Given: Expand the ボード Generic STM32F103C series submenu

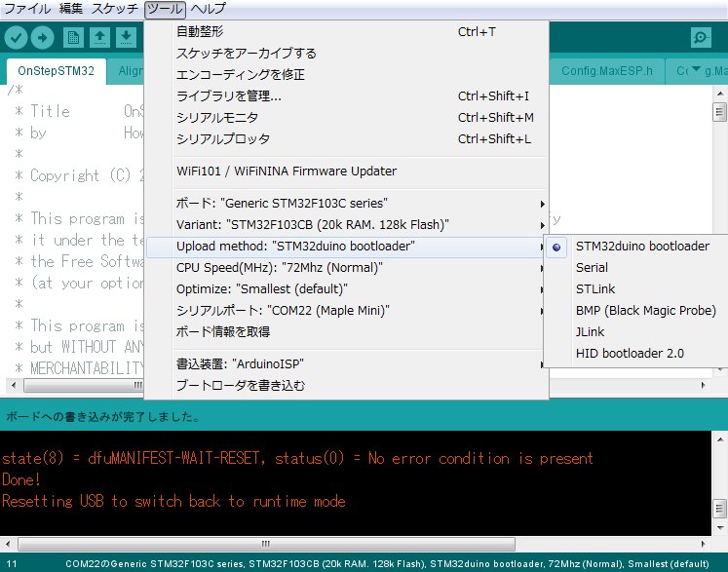Looking at the screenshot, I should [346, 204].
